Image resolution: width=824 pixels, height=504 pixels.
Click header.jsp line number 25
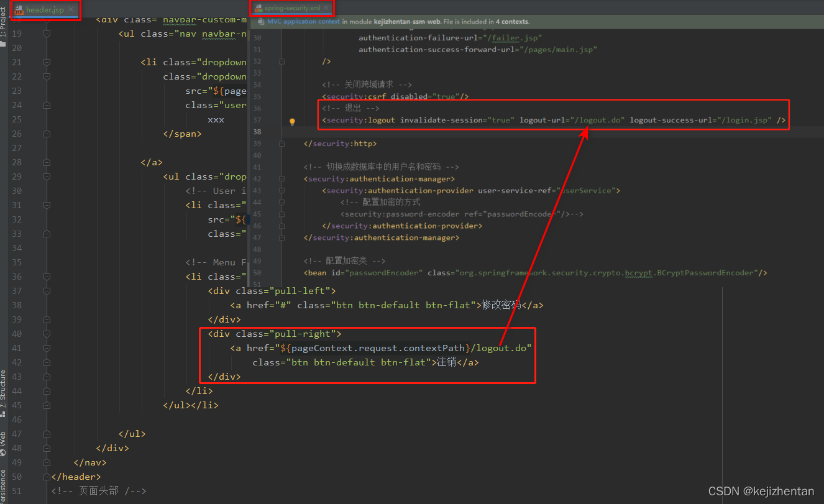click(x=16, y=119)
